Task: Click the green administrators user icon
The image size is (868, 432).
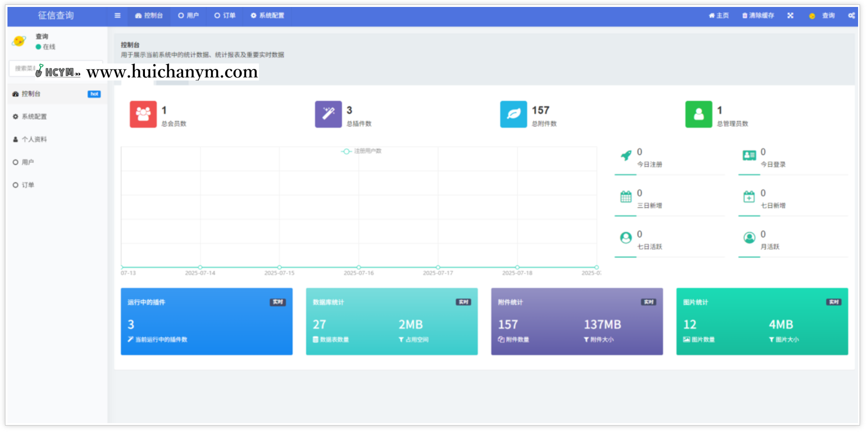Action: pos(698,114)
